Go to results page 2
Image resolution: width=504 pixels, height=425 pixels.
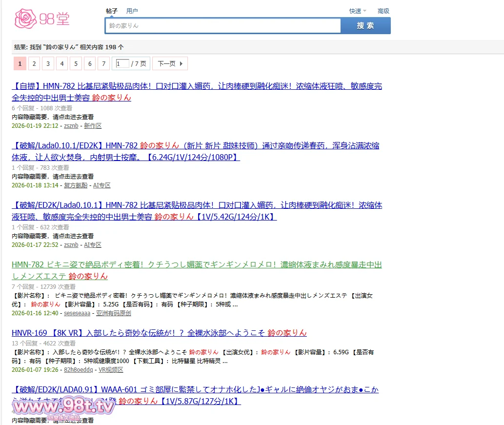pos(34,63)
